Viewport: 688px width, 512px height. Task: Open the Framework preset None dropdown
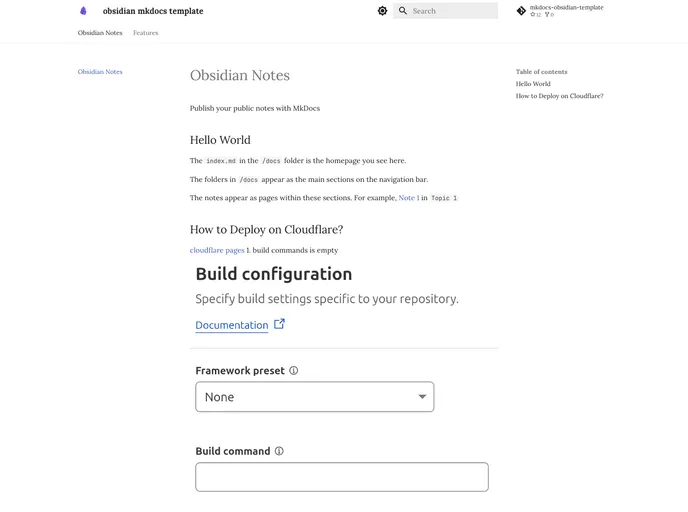(x=315, y=397)
